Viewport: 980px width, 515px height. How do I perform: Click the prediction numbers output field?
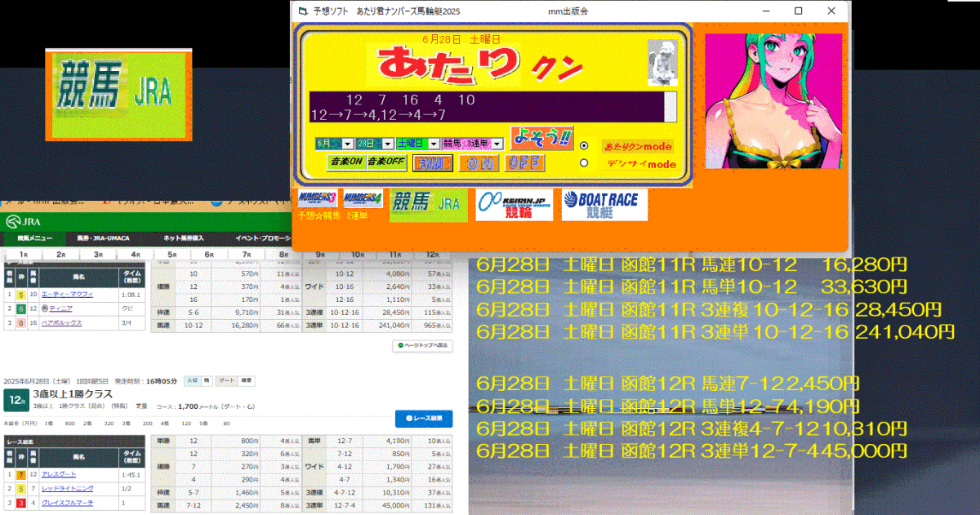click(x=486, y=107)
